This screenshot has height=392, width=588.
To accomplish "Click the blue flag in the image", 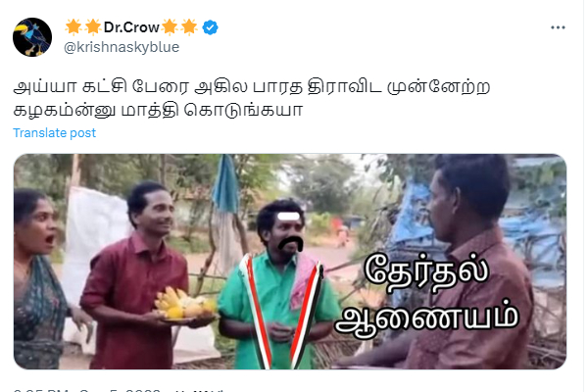I will (225, 184).
